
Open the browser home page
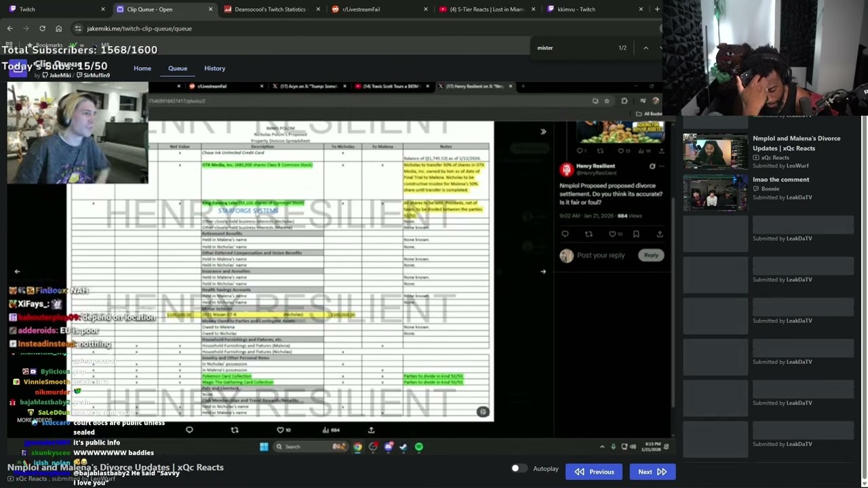coord(58,28)
